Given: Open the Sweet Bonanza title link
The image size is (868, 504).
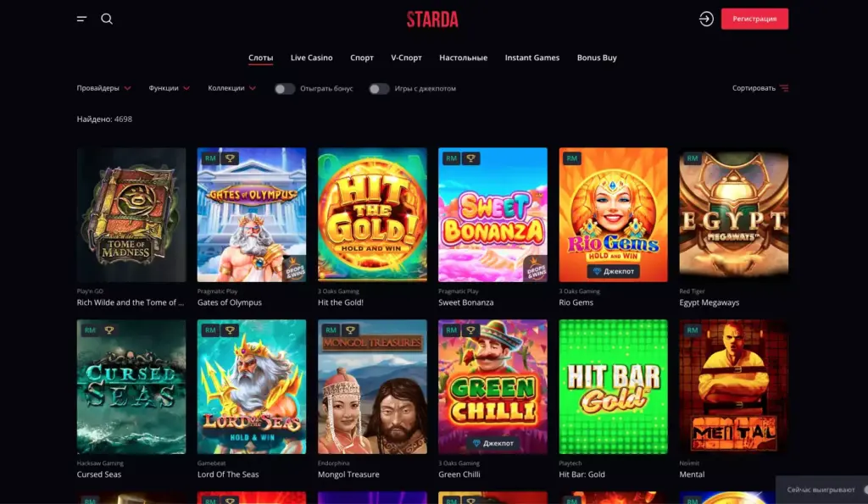Looking at the screenshot, I should (x=466, y=302).
